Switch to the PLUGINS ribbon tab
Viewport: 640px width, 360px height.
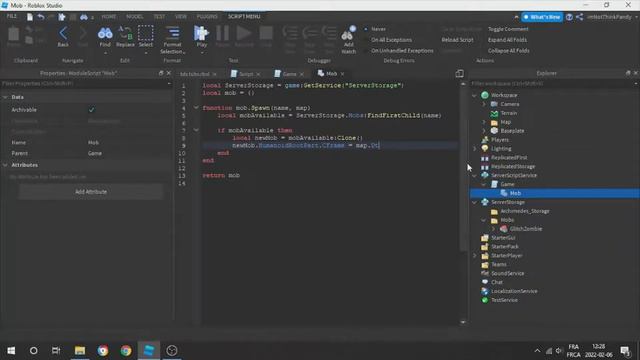[x=207, y=17]
